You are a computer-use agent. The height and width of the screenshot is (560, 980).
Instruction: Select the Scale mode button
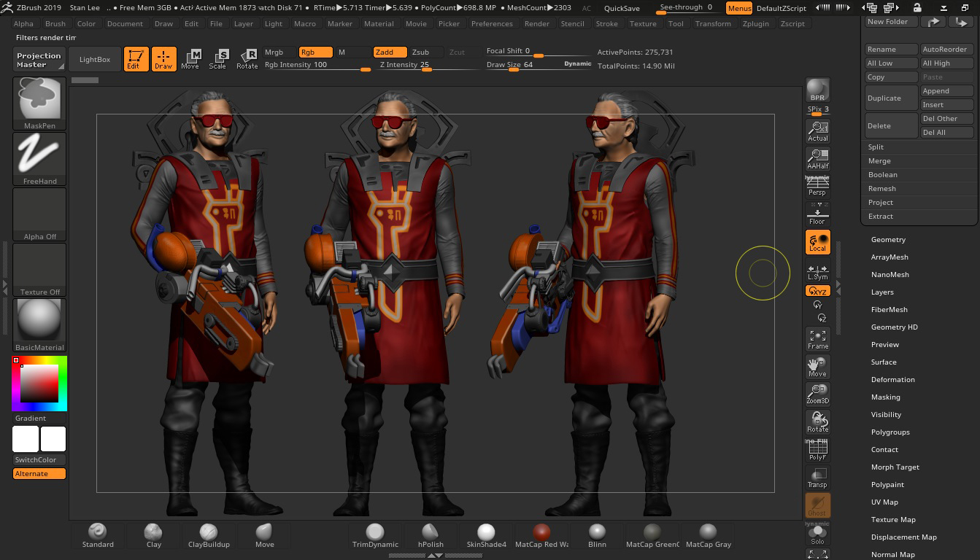217,59
